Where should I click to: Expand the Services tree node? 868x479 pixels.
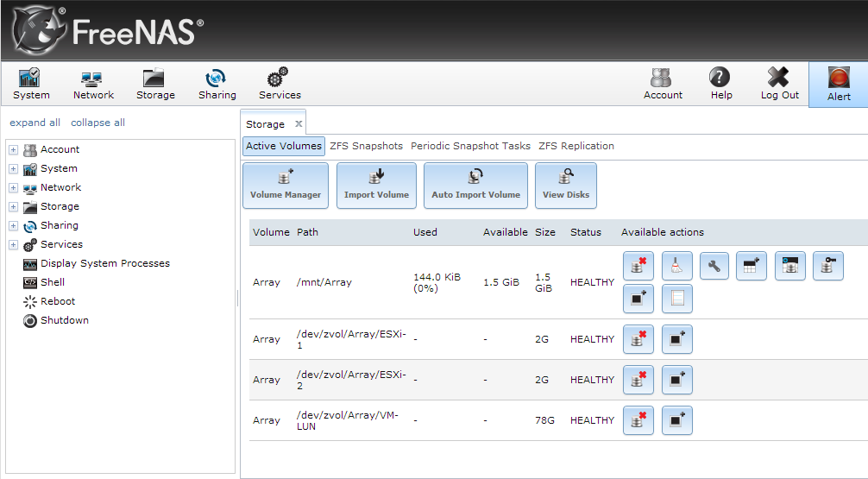pyautogui.click(x=13, y=244)
